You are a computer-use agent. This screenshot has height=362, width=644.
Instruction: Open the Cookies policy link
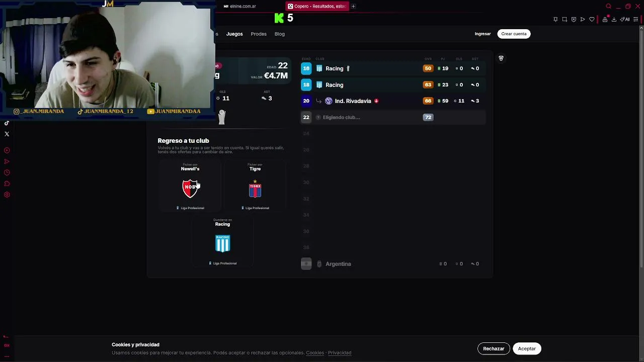coord(315,353)
